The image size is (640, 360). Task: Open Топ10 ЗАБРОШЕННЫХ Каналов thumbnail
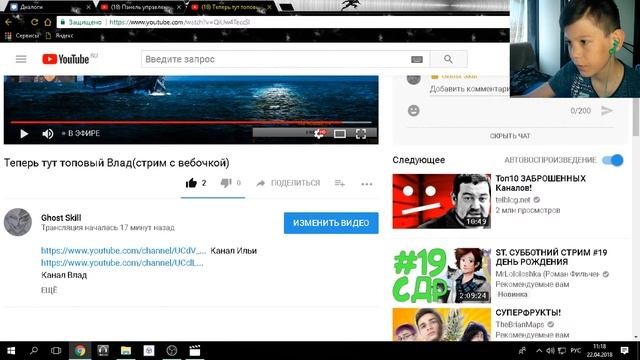[442, 201]
